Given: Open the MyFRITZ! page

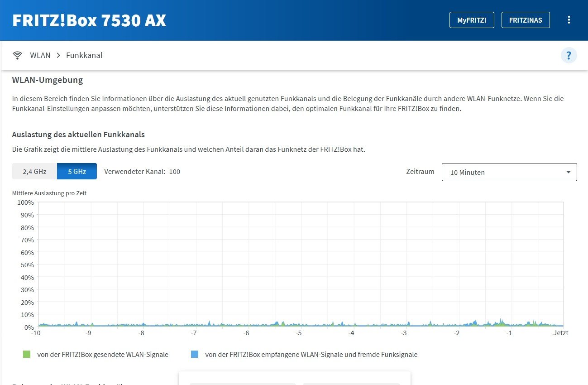Looking at the screenshot, I should [x=472, y=20].
